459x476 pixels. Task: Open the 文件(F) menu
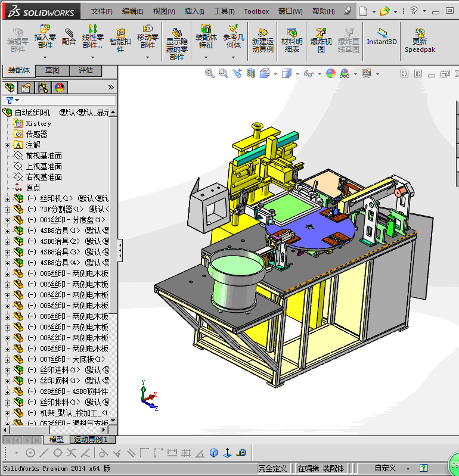tap(102, 11)
